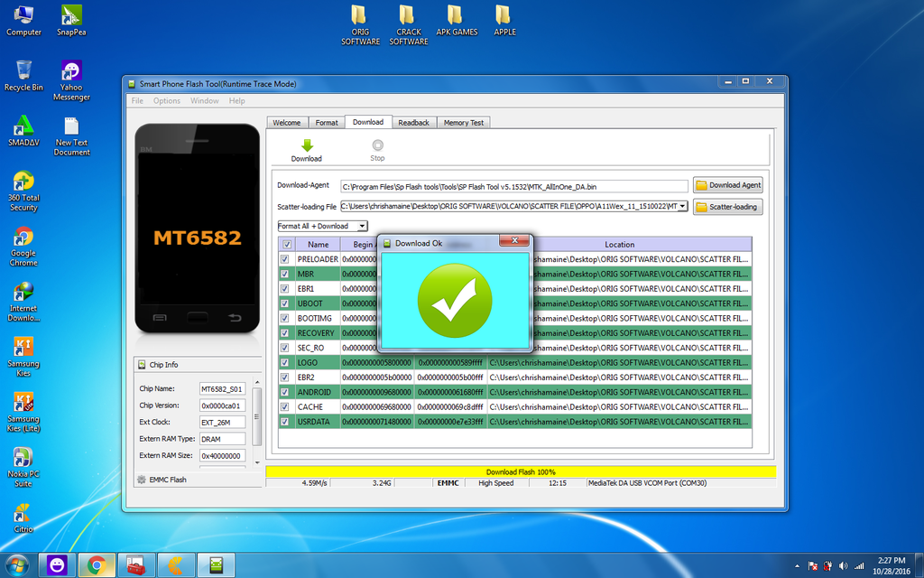Switch to the Readback tab
The width and height of the screenshot is (924, 578).
(x=413, y=123)
